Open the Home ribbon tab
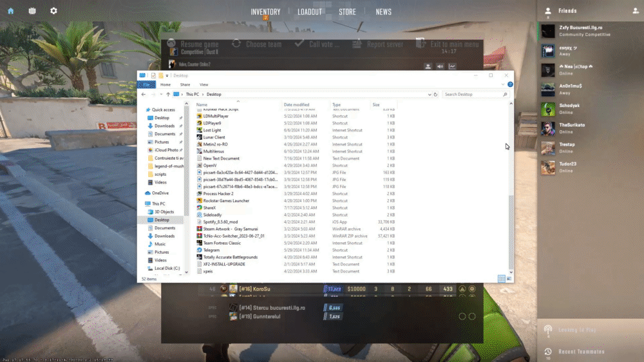Screen dimensions: 644x362 tap(166, 84)
